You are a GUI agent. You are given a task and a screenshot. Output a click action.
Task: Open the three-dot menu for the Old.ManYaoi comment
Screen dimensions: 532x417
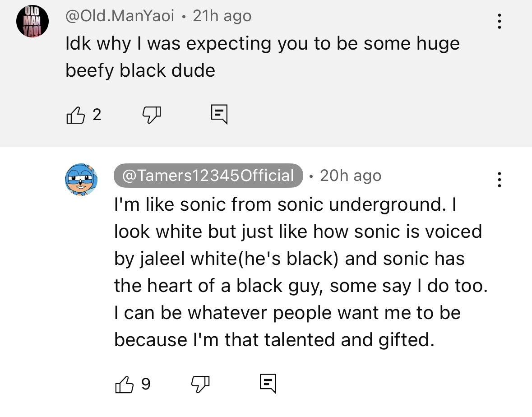[x=499, y=21]
